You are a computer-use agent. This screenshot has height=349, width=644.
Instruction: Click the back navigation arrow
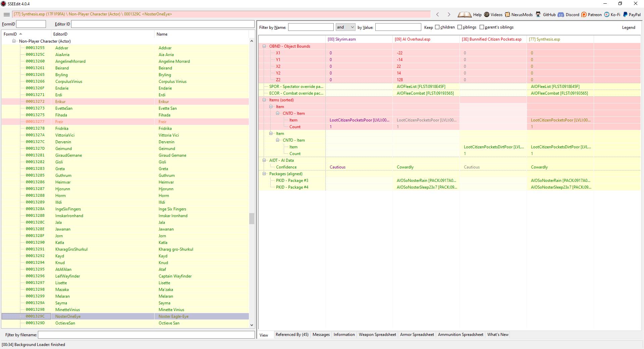[438, 14]
